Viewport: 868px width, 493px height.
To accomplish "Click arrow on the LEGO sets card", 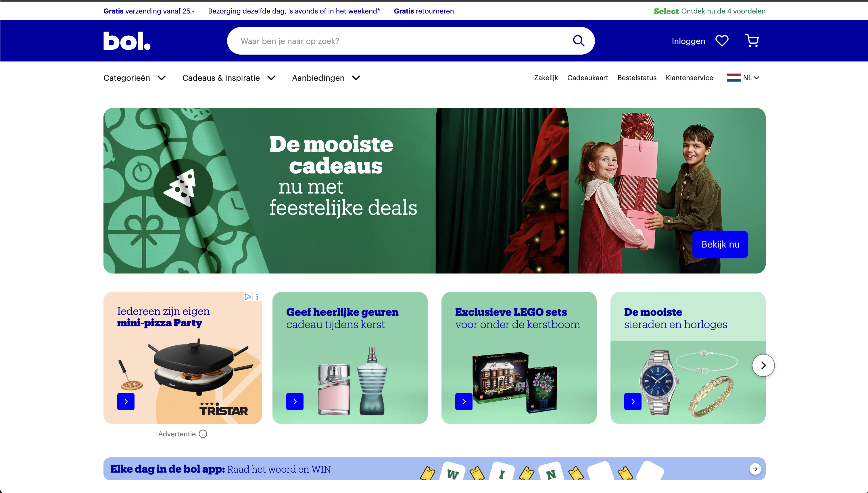I will click(464, 402).
